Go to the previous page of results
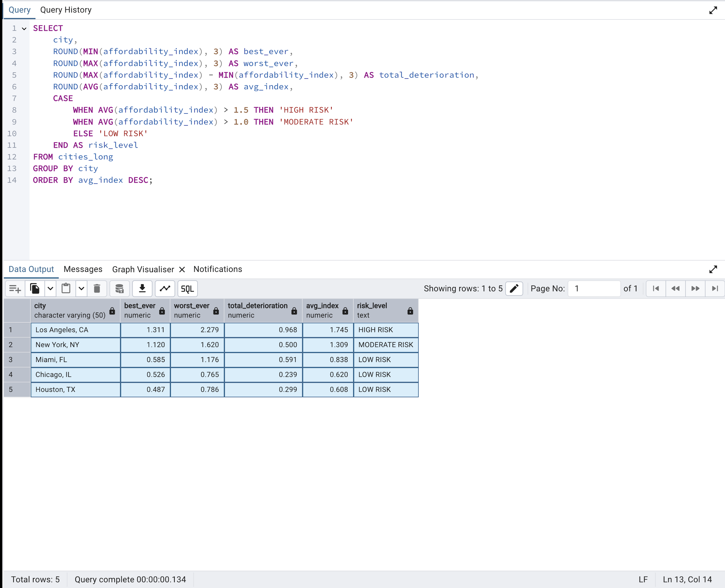The image size is (725, 588). [675, 289]
